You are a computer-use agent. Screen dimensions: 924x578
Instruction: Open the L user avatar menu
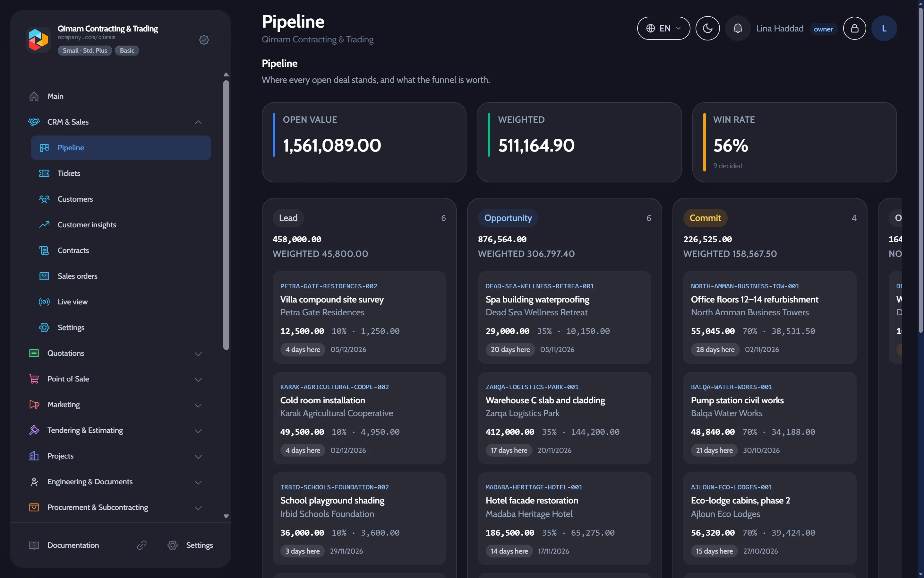884,28
